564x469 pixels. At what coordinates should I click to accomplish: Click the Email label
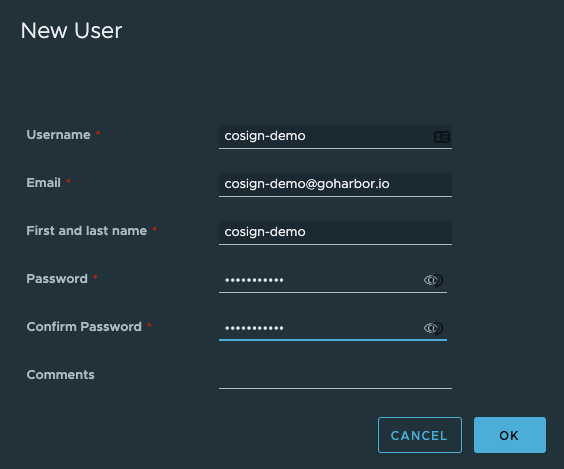[44, 183]
